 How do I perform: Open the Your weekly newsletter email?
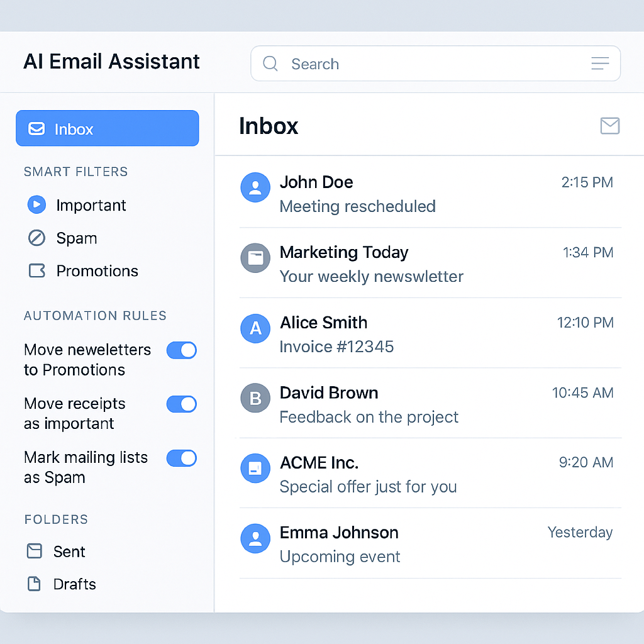click(x=430, y=264)
